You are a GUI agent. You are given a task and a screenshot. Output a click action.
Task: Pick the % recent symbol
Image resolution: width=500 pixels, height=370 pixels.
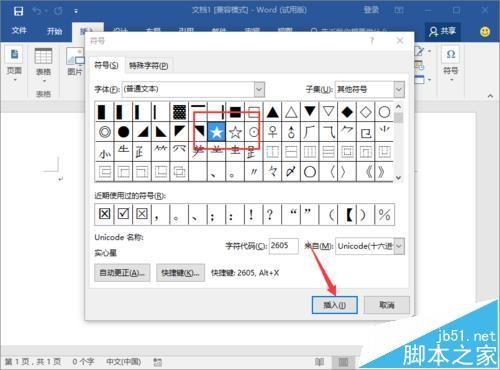click(x=384, y=214)
